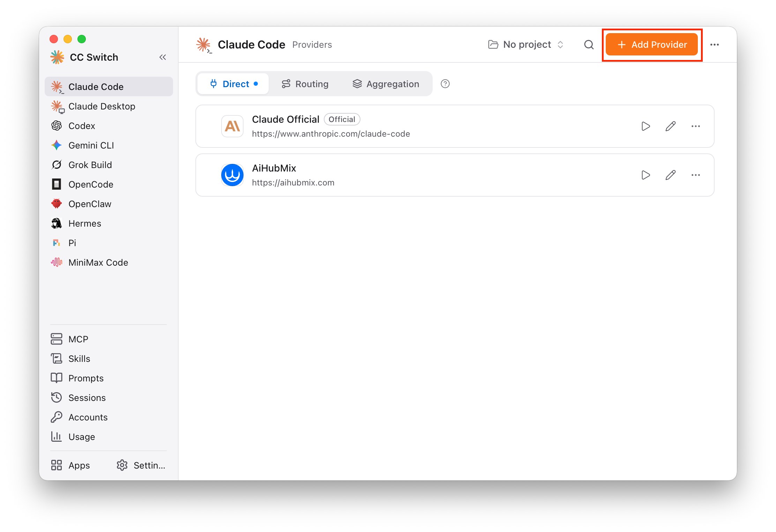The width and height of the screenshot is (776, 532).
Task: Select MiniMax Code in sidebar
Action: (109, 263)
